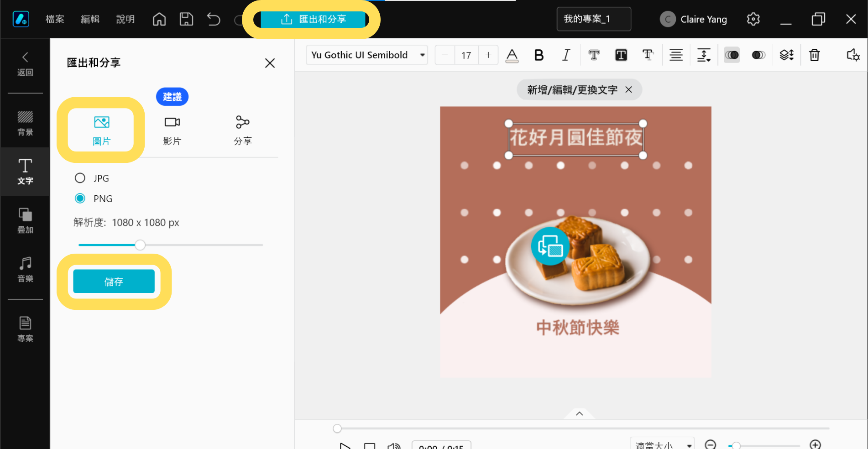
Task: Click the undo arrow icon
Action: (213, 19)
